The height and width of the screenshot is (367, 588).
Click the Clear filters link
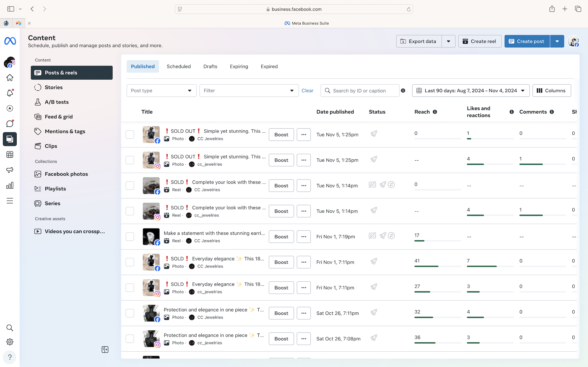pyautogui.click(x=307, y=91)
